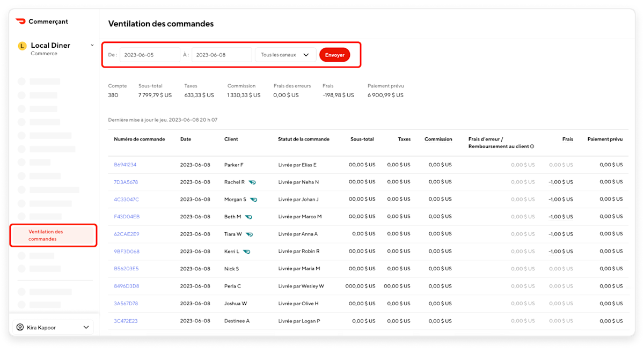Click status Livrée par Elias E
644x354 pixels.
(297, 165)
